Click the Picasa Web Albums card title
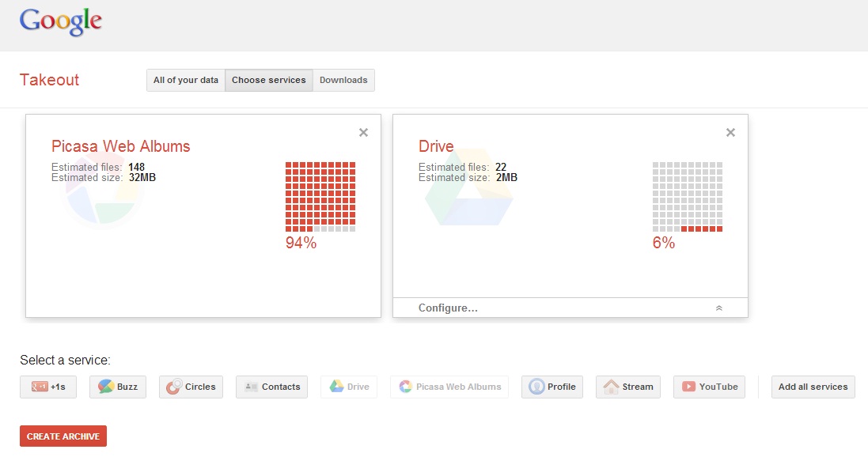Viewport: 868px width, 457px height. 121,146
